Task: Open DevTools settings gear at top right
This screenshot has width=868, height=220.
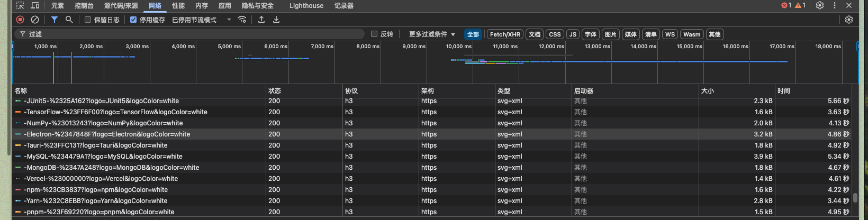Action: (x=820, y=5)
